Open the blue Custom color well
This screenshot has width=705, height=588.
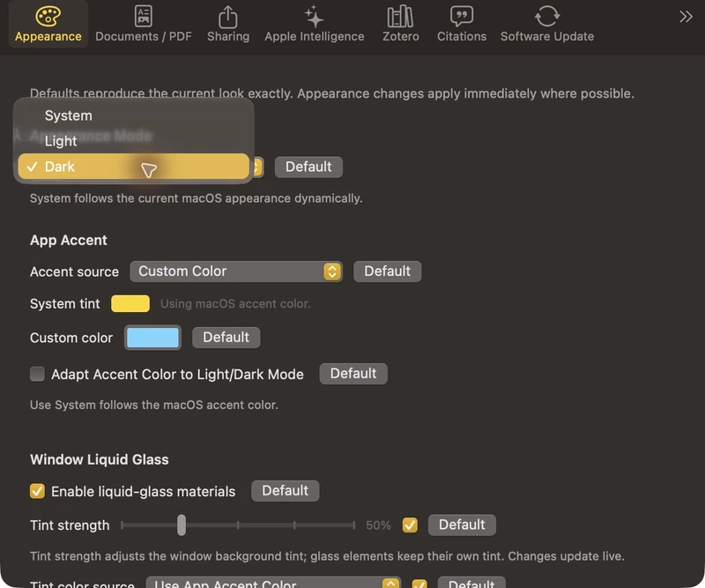pyautogui.click(x=152, y=338)
